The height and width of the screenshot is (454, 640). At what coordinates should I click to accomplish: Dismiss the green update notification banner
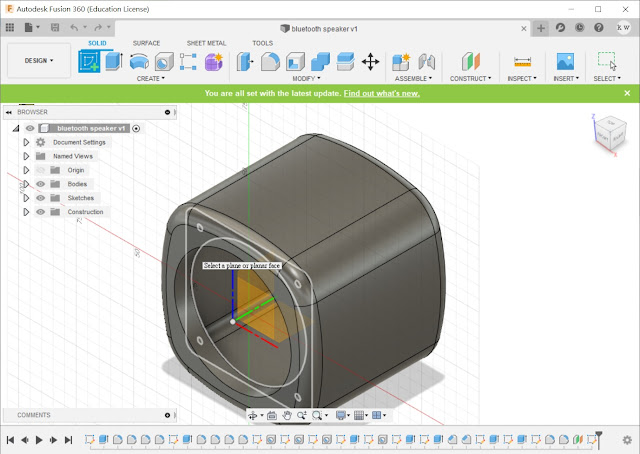(627, 93)
